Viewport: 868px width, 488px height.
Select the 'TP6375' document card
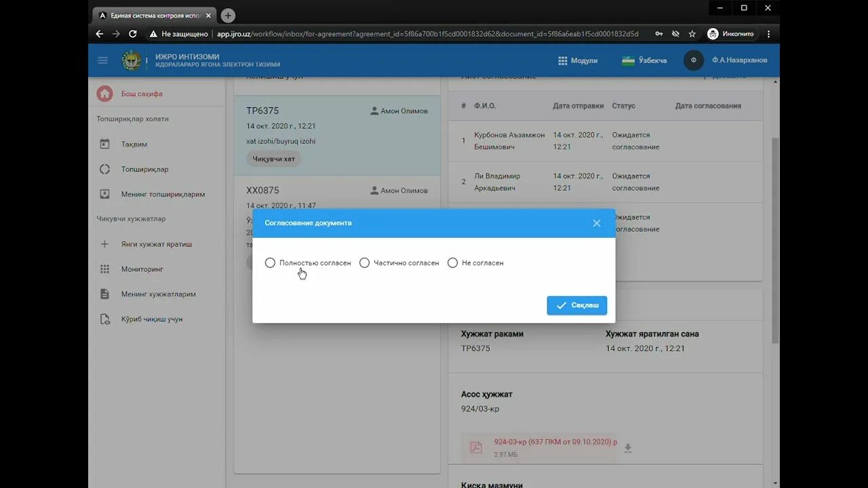[337, 136]
